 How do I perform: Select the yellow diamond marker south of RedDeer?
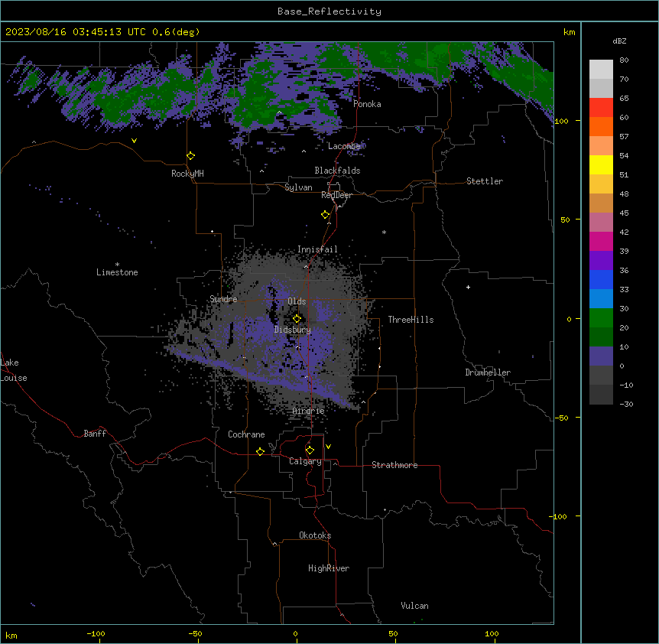click(325, 215)
